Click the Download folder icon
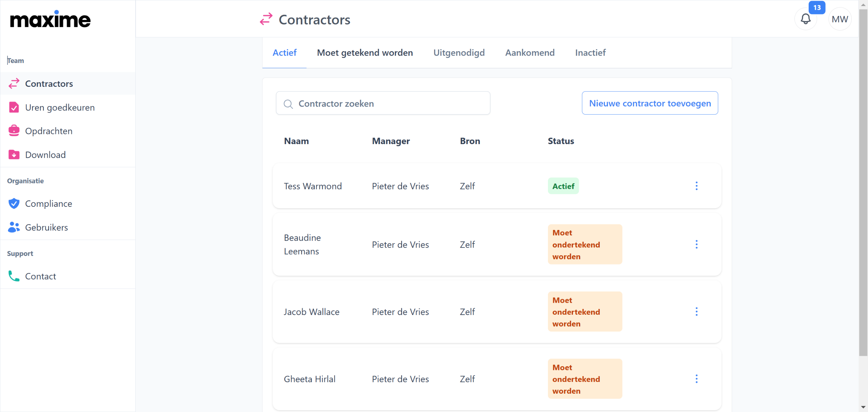The image size is (868, 412). (x=14, y=155)
